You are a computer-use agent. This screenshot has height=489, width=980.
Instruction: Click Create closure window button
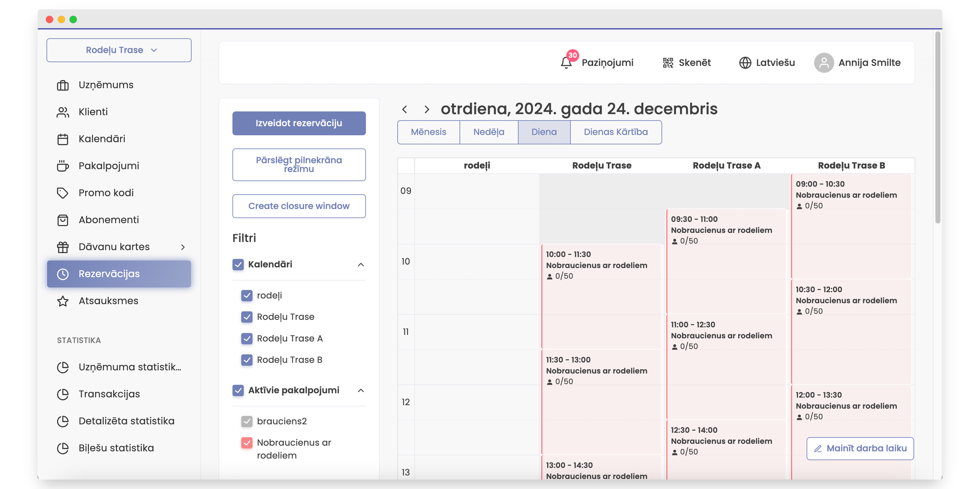click(x=299, y=206)
